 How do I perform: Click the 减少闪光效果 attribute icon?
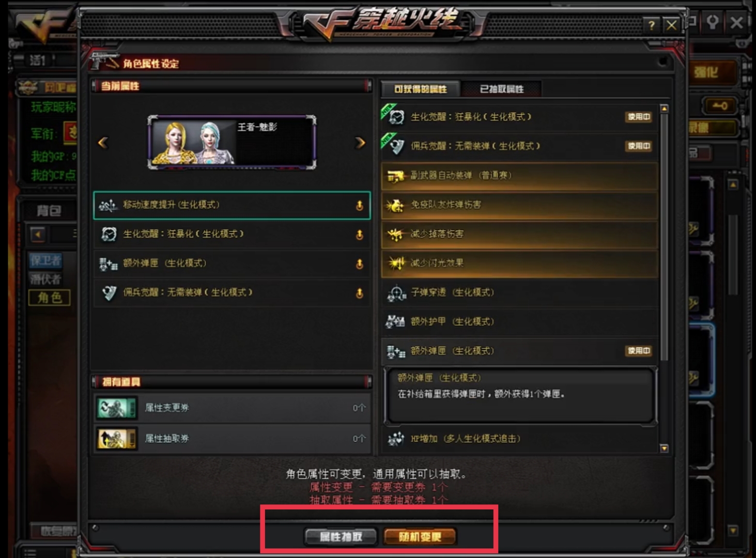pos(395,263)
